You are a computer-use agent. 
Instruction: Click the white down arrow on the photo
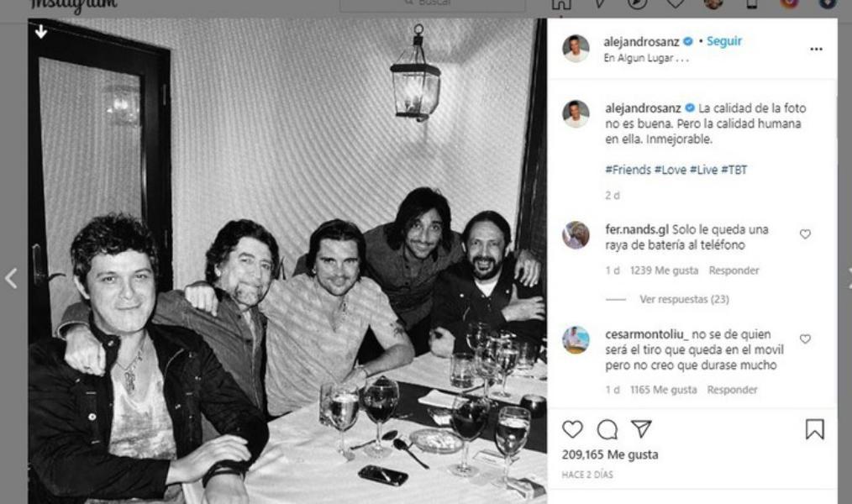point(41,32)
